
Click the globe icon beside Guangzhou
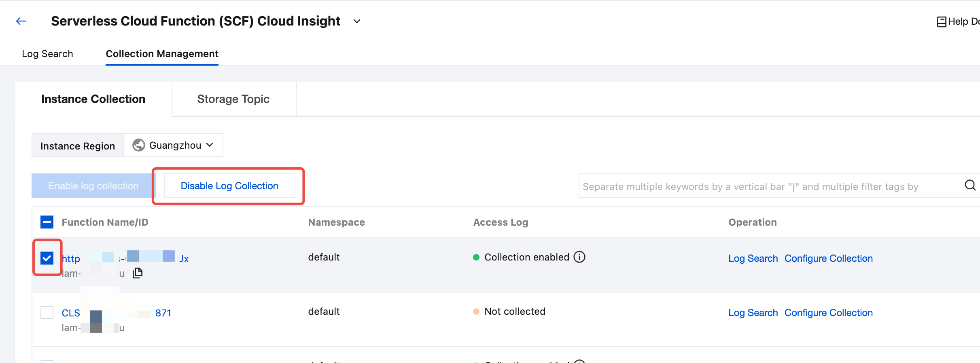pos(139,145)
